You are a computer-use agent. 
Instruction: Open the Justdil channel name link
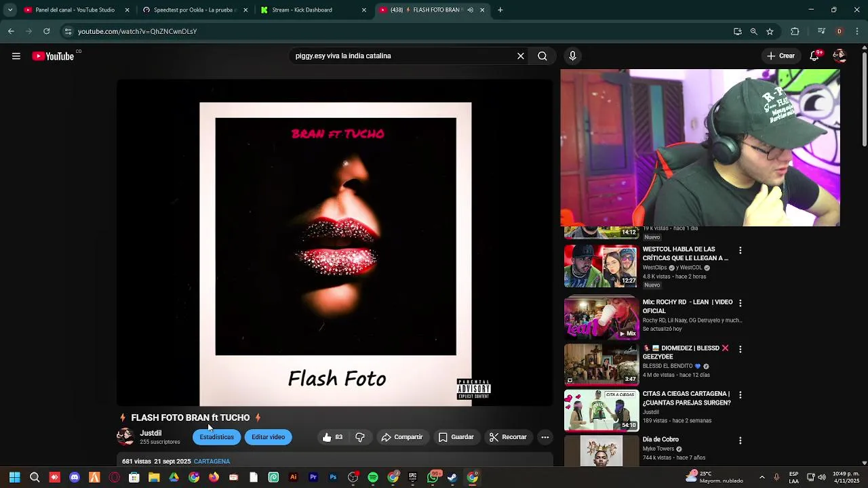coord(151,433)
